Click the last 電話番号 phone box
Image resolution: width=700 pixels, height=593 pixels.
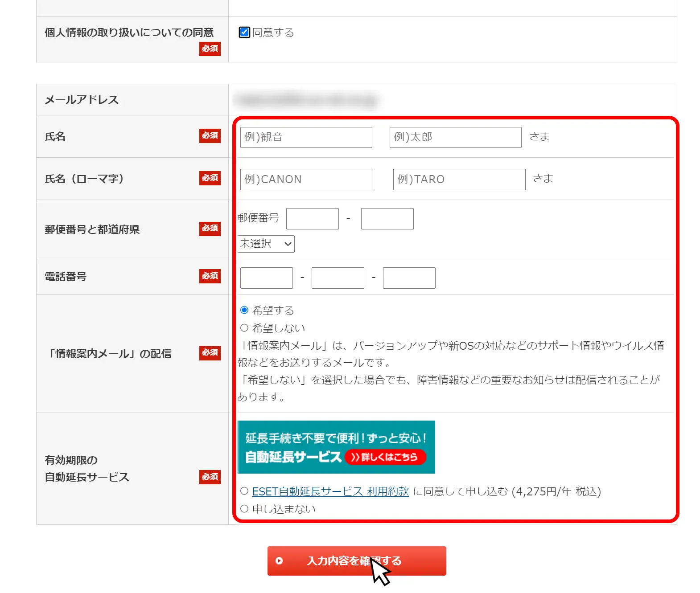click(409, 278)
